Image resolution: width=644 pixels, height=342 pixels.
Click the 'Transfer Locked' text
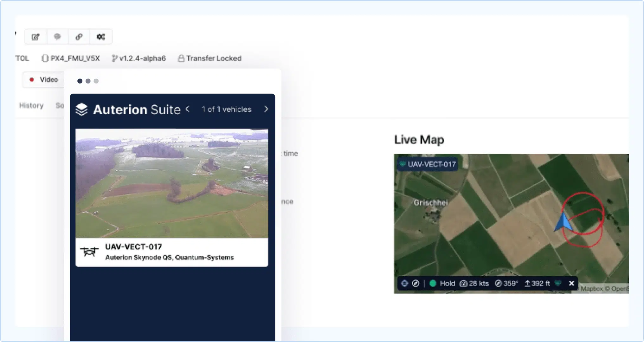(x=214, y=58)
